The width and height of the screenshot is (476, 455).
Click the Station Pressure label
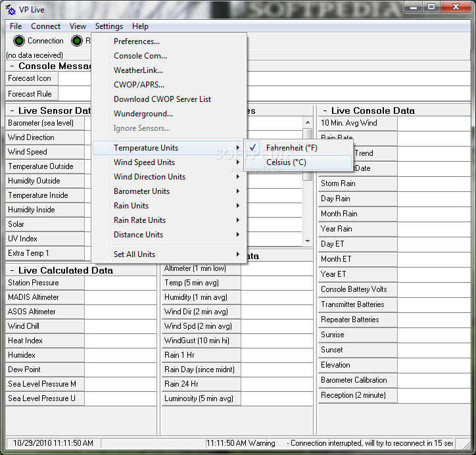pos(45,283)
